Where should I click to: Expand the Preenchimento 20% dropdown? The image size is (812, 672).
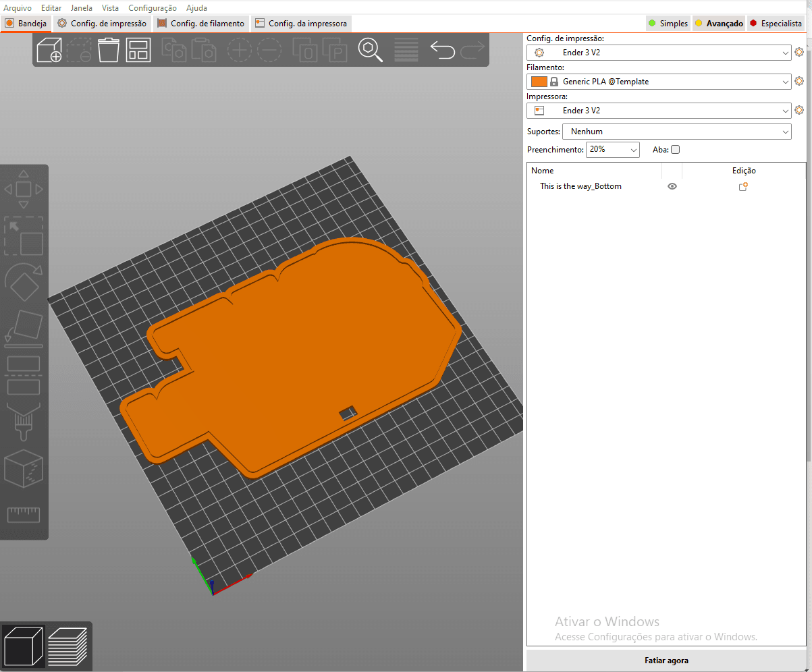point(612,150)
